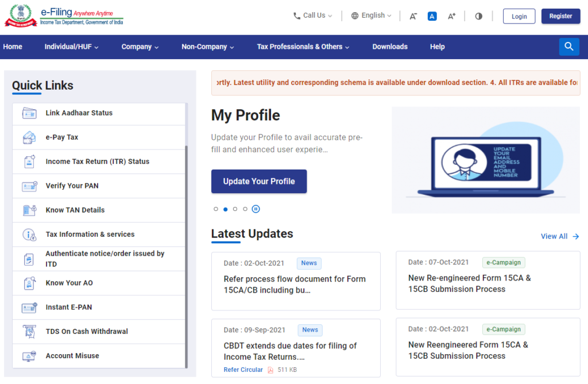Screen dimensions: 588x384
Task: Open the Downloads menu item
Action: pos(390,47)
